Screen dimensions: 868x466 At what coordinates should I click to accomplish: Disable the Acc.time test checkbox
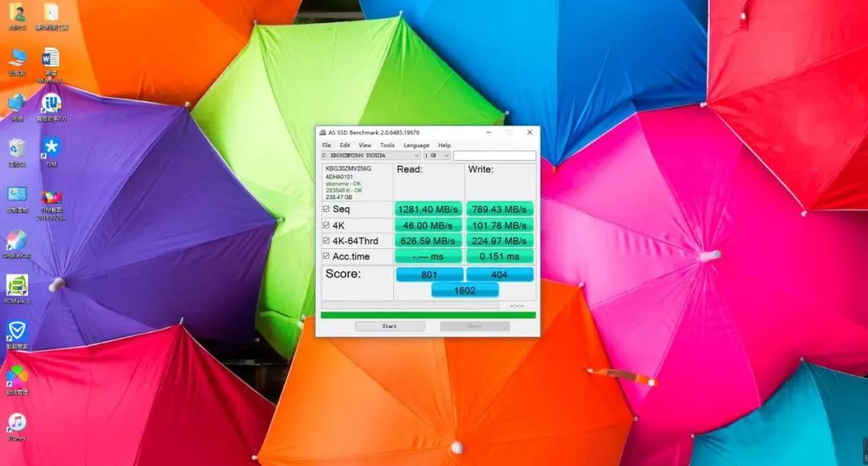pos(326,256)
